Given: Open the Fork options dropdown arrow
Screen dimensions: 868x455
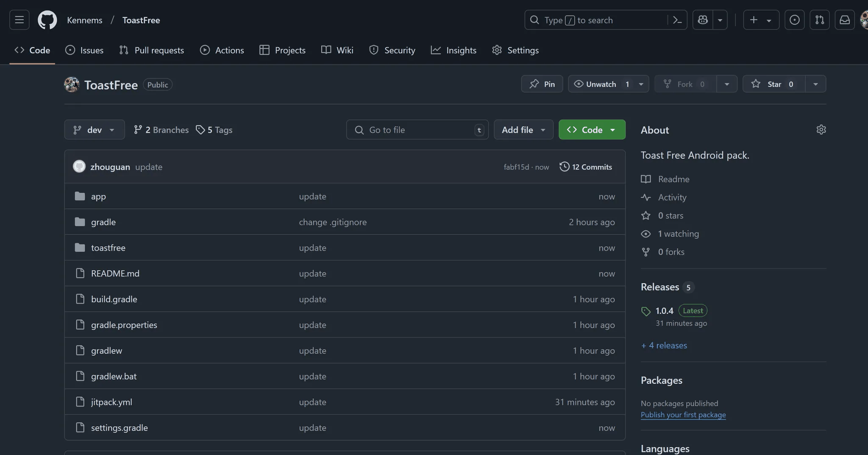Looking at the screenshot, I should coord(727,84).
